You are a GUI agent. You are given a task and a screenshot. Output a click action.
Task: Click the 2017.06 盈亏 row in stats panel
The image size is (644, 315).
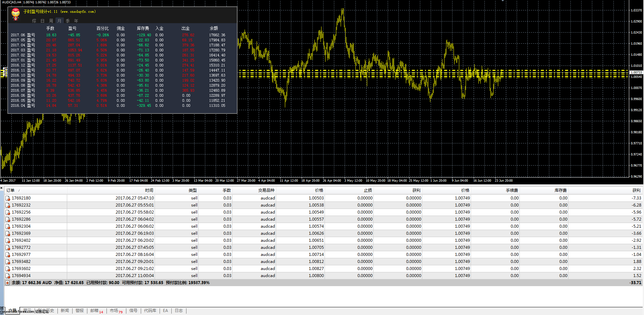[118, 35]
